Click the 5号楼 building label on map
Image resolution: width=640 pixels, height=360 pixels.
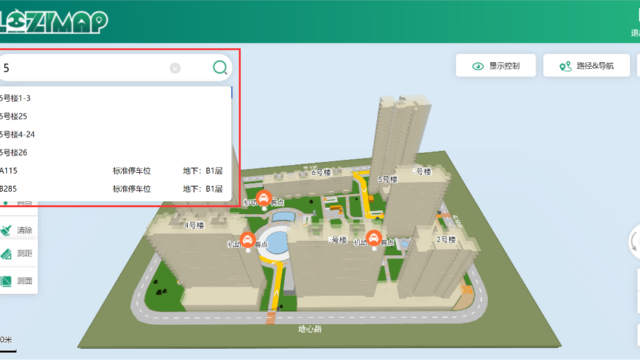point(387,179)
